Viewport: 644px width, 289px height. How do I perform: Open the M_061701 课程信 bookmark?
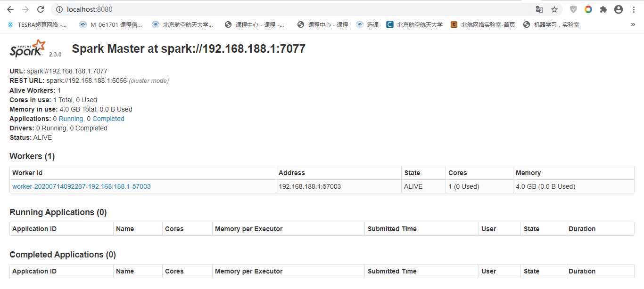(111, 24)
